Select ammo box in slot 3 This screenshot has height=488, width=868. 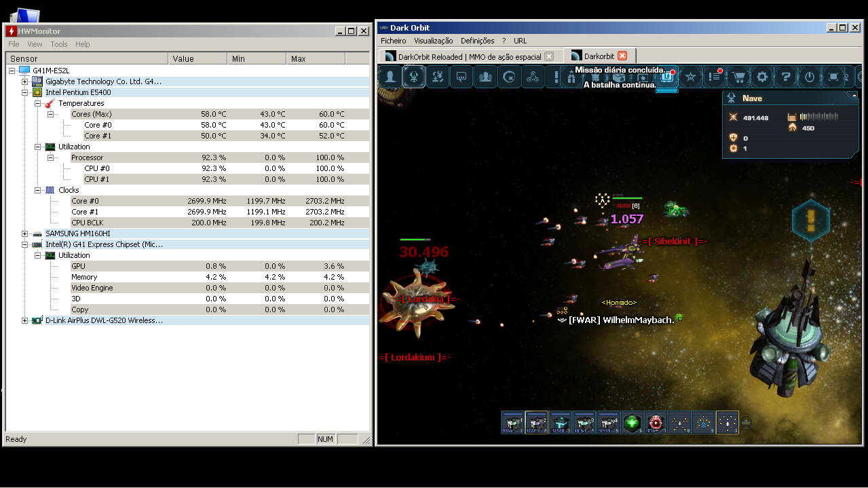(x=561, y=423)
